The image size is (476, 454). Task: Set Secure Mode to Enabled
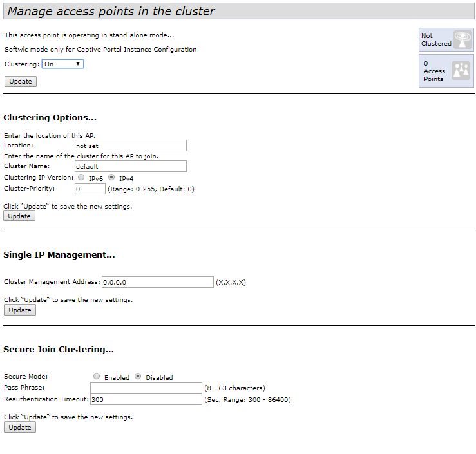tap(97, 376)
